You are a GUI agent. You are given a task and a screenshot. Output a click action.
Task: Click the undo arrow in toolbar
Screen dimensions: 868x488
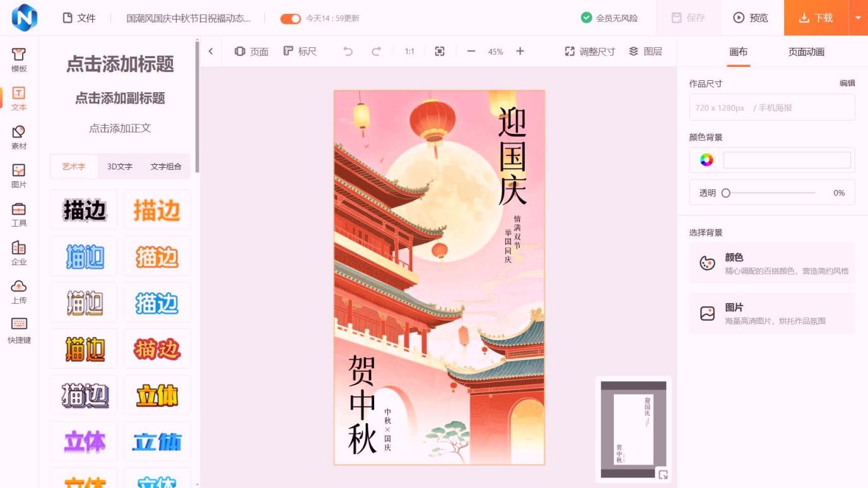click(348, 52)
